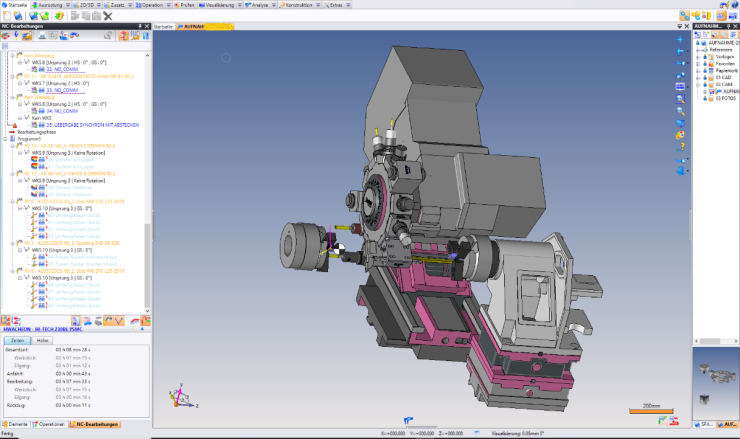Toggle the second icon in lower panel toolbar
Viewport: 740px width, 439px height.
[16, 321]
